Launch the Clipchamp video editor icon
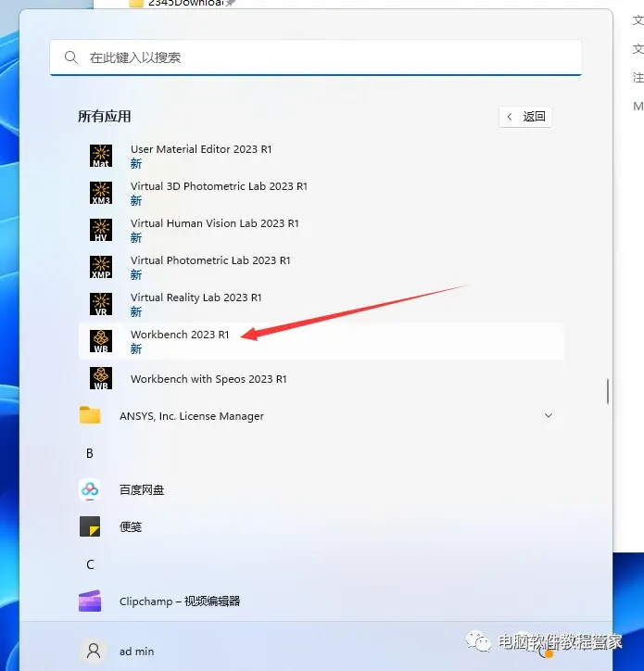 coord(90,601)
